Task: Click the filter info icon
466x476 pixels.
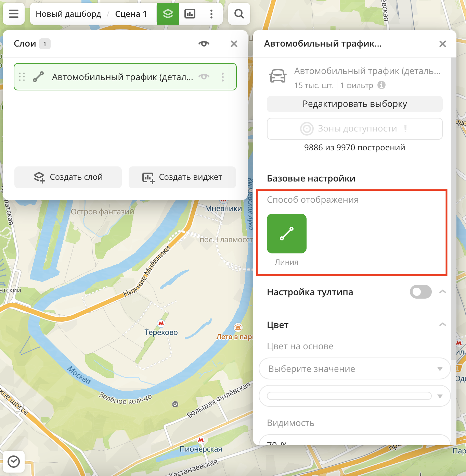Action: click(x=381, y=85)
